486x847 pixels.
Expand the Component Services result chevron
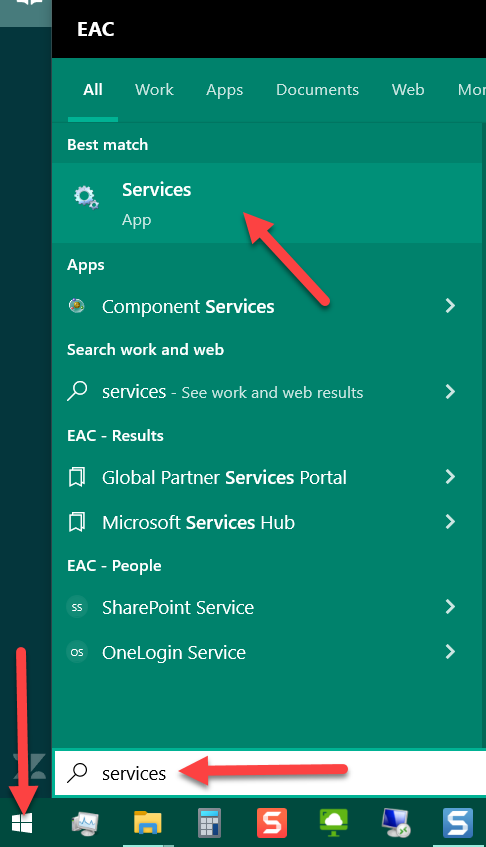(x=450, y=306)
